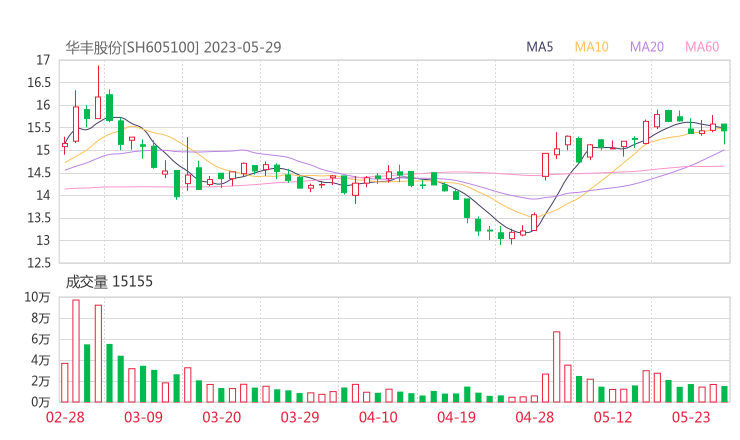
Task: Select the MA10 legend label
Action: coord(591,47)
